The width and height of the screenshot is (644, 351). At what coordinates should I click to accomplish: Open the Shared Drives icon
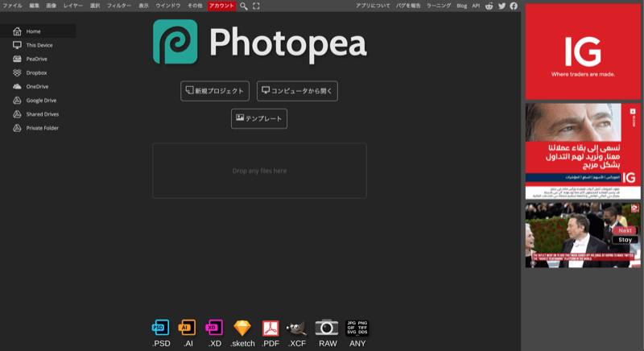[17, 114]
